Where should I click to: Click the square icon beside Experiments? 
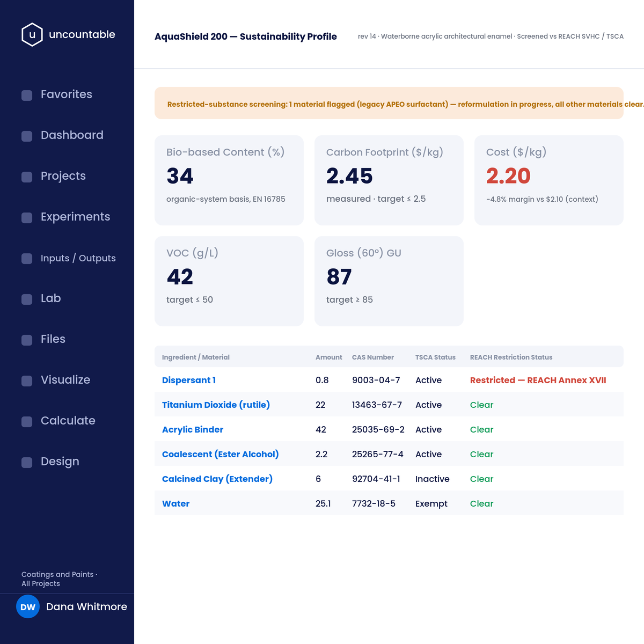point(27,218)
